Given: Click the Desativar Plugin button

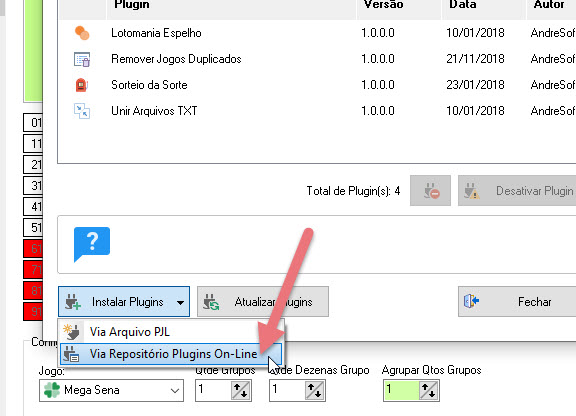Looking at the screenshot, I should 517,191.
